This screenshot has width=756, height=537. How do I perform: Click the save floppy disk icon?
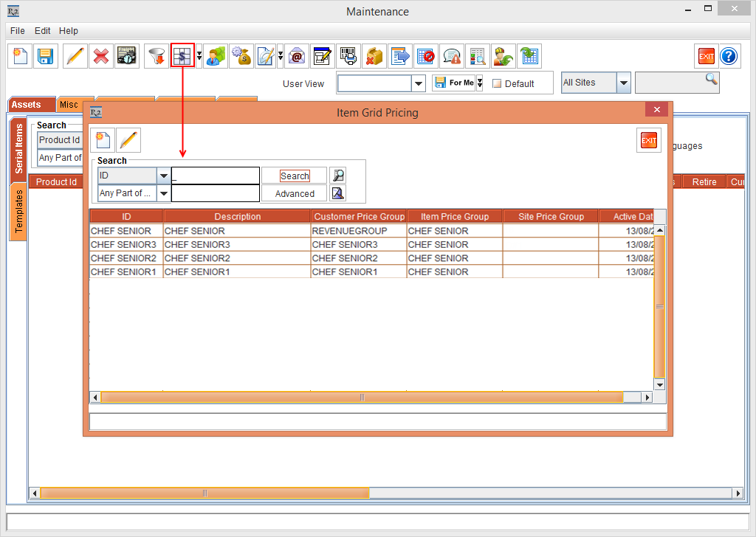point(46,56)
